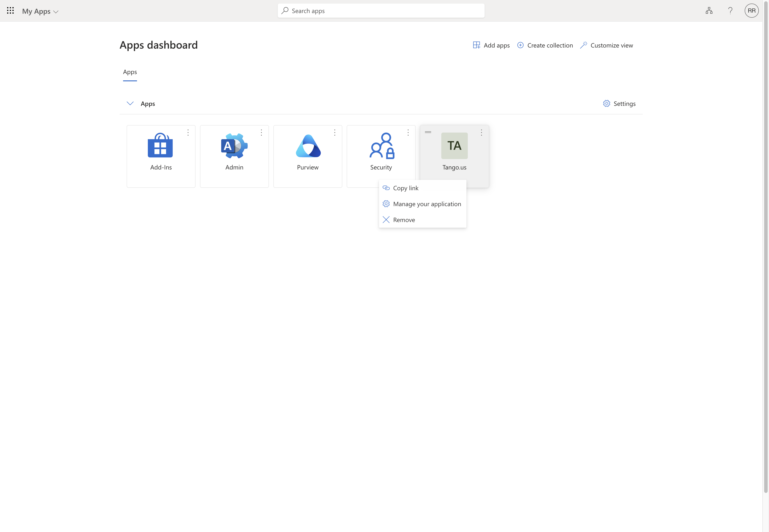Open the Security tile more options
Screen dimensions: 769x532
click(x=408, y=133)
